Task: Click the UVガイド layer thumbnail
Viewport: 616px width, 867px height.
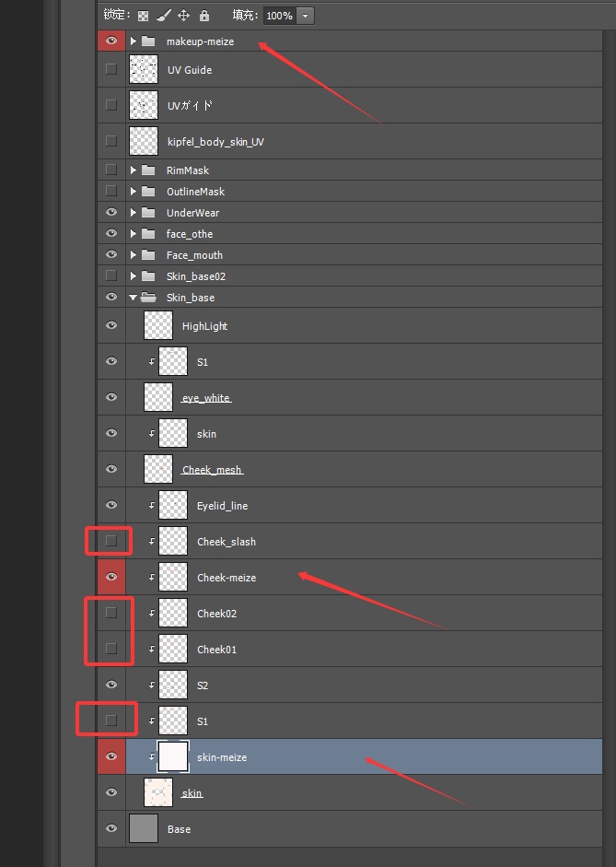Action: point(144,105)
